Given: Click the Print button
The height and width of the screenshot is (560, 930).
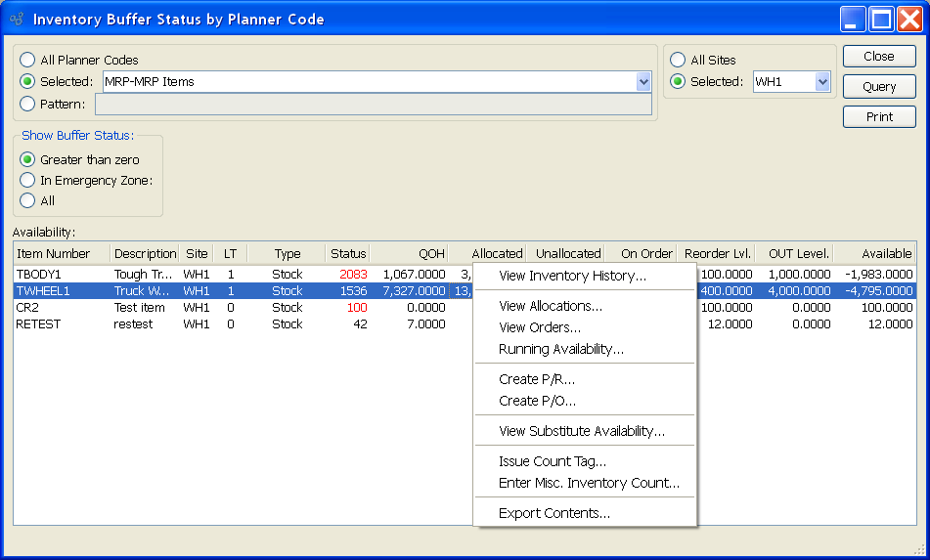Looking at the screenshot, I should point(879,116).
